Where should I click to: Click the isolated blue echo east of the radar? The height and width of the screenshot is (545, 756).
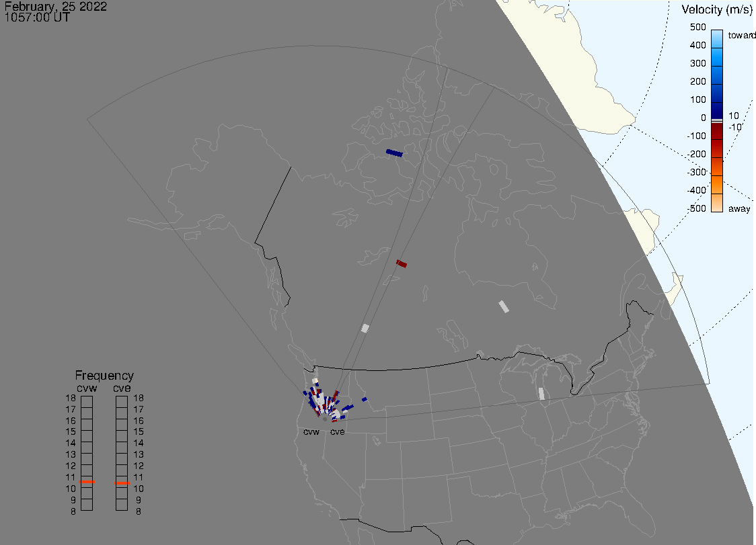tap(365, 399)
